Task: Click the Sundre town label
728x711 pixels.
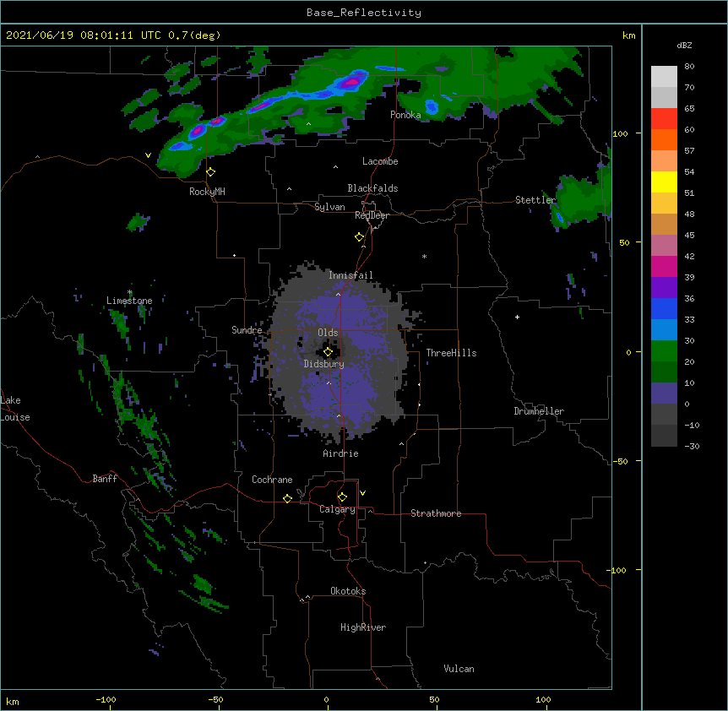Action: 247,330
